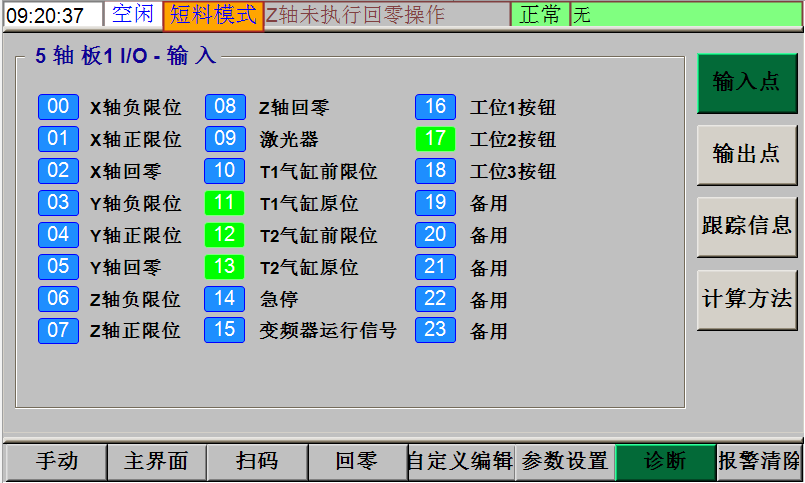
Task: Click input indicator 00 X轴负限位
Action: (x=58, y=107)
